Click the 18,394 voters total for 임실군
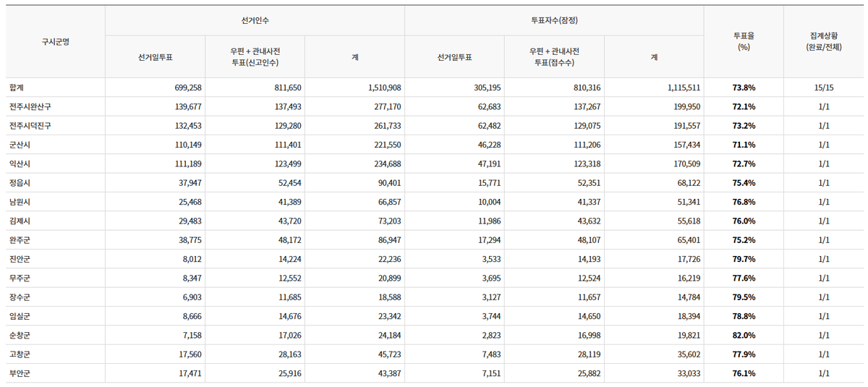The width and height of the screenshot is (868, 387). [x=687, y=316]
